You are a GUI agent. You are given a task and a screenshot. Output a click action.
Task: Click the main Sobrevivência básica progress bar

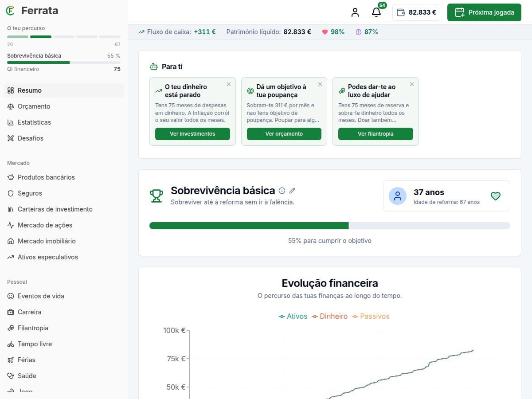coord(330,226)
